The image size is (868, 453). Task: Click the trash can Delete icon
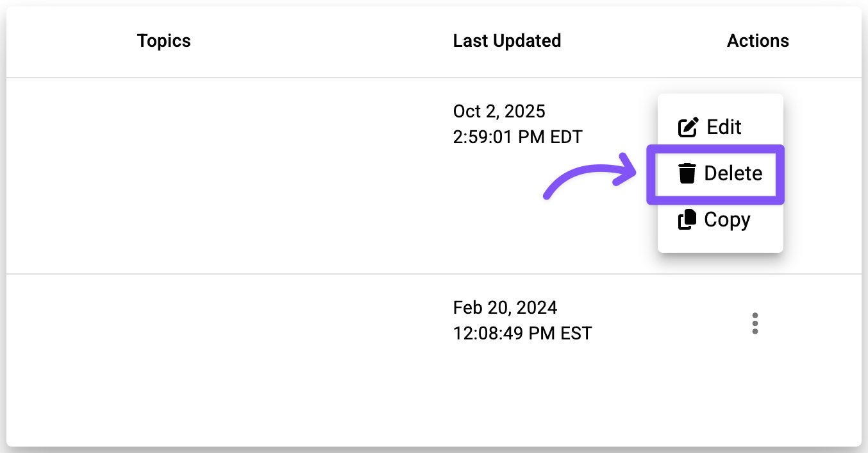click(687, 173)
